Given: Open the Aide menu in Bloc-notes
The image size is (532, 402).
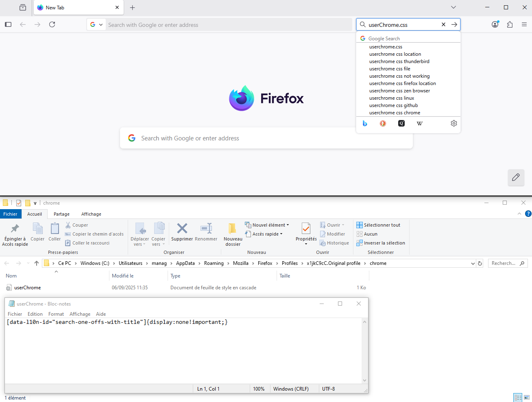Looking at the screenshot, I should click(x=101, y=314).
